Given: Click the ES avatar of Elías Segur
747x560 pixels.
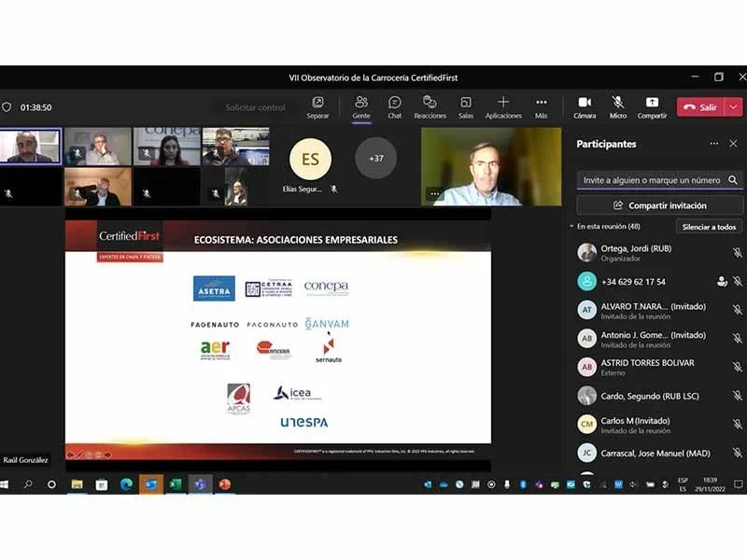Looking at the screenshot, I should point(310,159).
